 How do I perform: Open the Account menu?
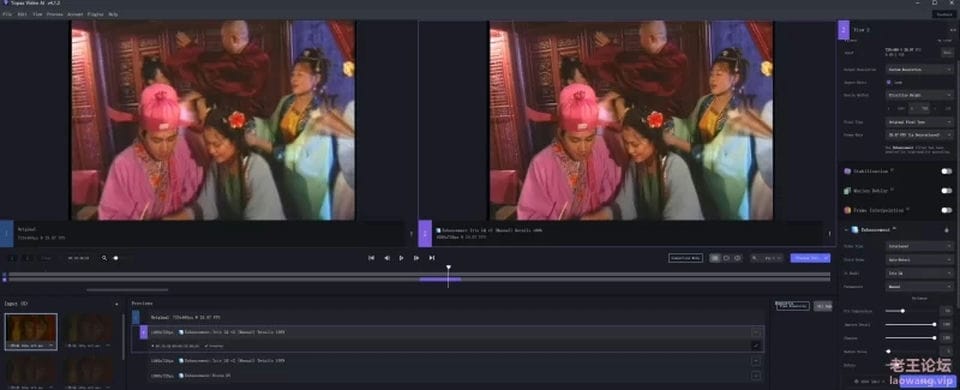coord(75,13)
